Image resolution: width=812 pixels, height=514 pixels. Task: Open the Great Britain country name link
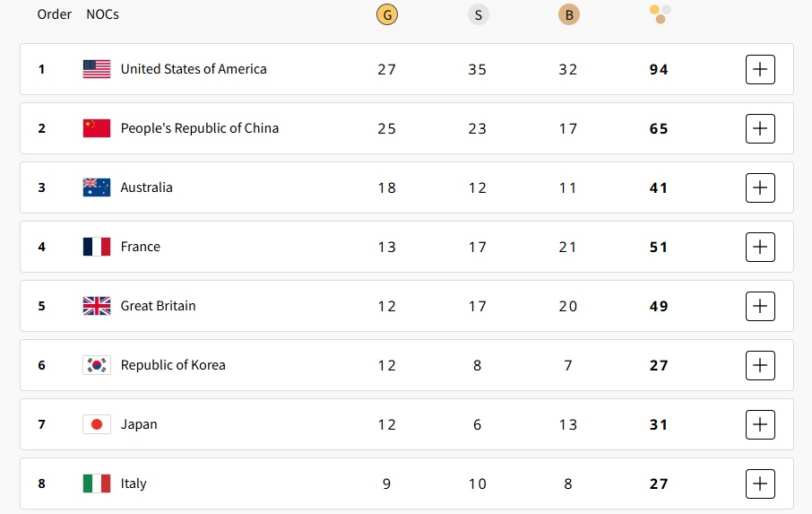158,306
